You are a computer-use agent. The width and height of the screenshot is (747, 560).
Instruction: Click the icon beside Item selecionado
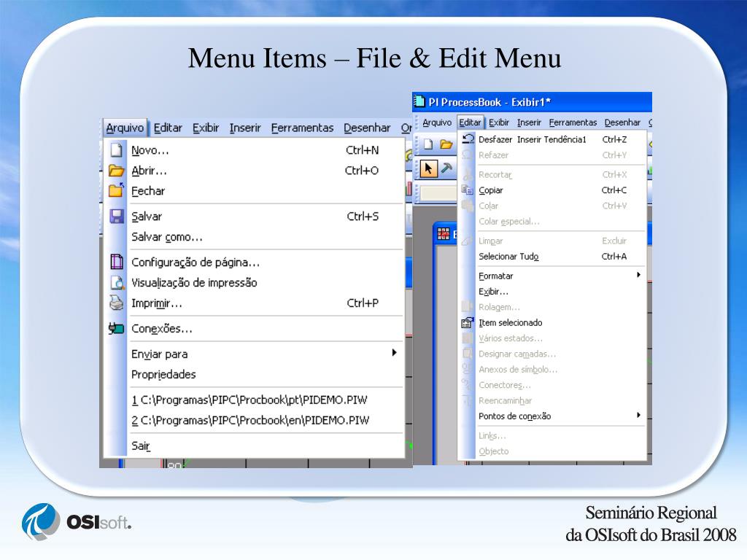468,322
